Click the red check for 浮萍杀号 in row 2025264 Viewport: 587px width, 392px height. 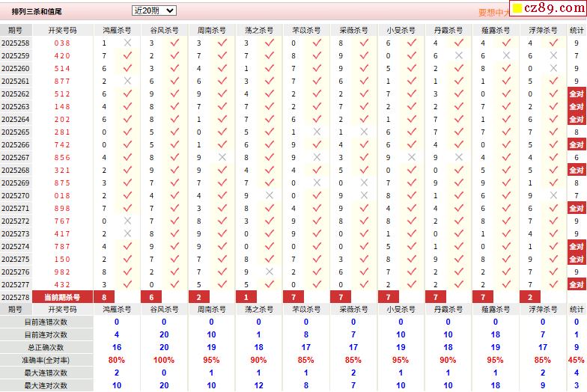pyautogui.click(x=553, y=119)
